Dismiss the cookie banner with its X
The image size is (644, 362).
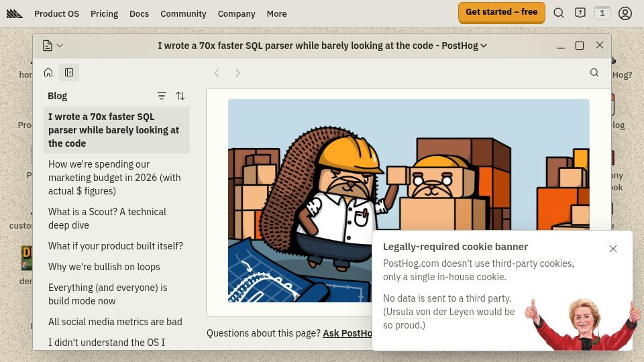(x=612, y=249)
